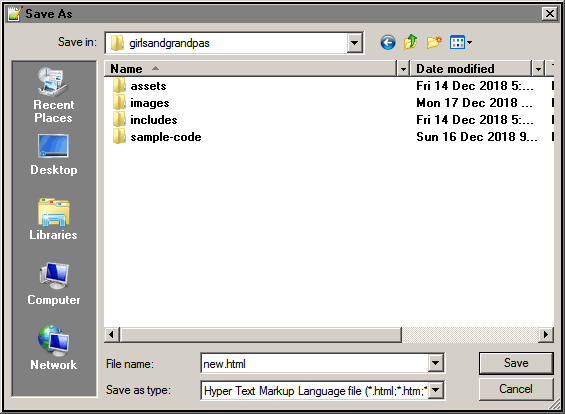The width and height of the screenshot is (565, 414).
Task: Go back using the blue arrow icon
Action: pos(388,43)
